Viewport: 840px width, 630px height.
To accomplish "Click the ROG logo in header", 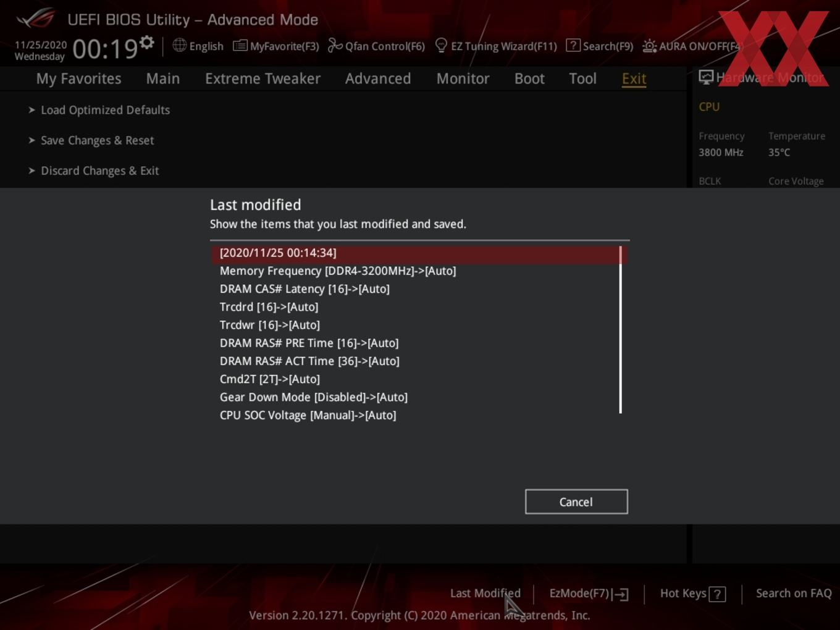I will (x=35, y=19).
